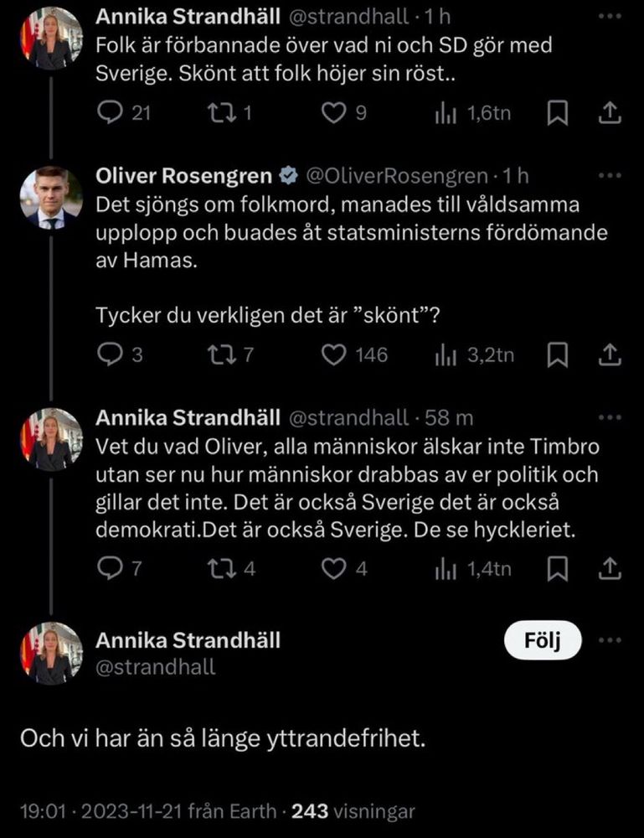This screenshot has width=644, height=838.
Task: Open more options menu on first tweet
Action: [x=616, y=16]
